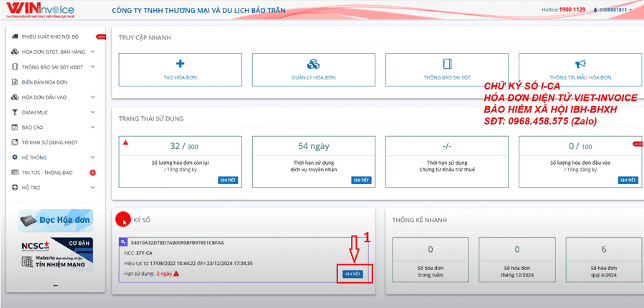Click the NCC: EFY-CA provider line

(138, 253)
